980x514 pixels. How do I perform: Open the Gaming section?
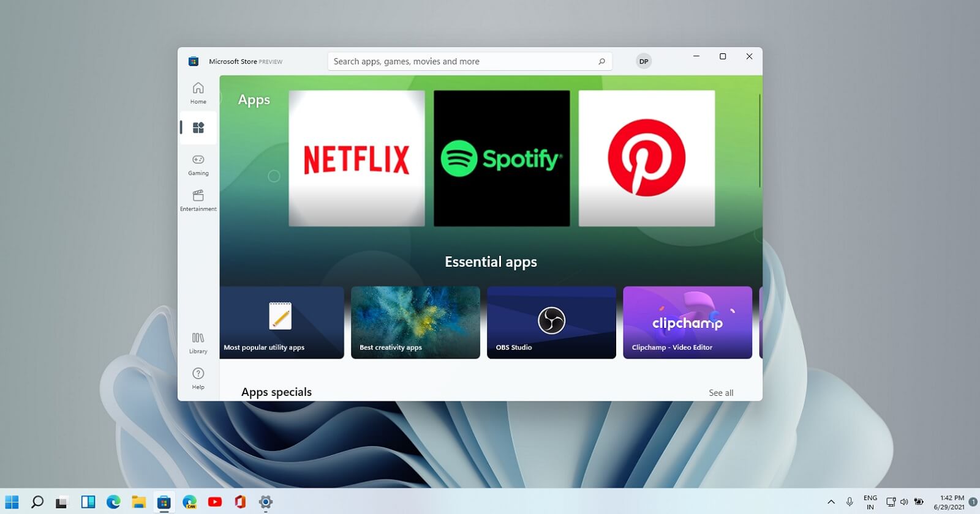pyautogui.click(x=198, y=165)
